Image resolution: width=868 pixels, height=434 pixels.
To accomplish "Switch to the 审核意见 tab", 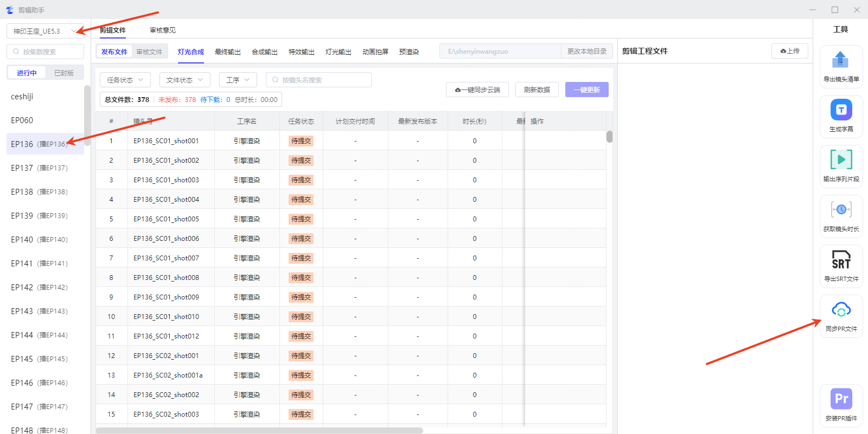I will pyautogui.click(x=163, y=30).
